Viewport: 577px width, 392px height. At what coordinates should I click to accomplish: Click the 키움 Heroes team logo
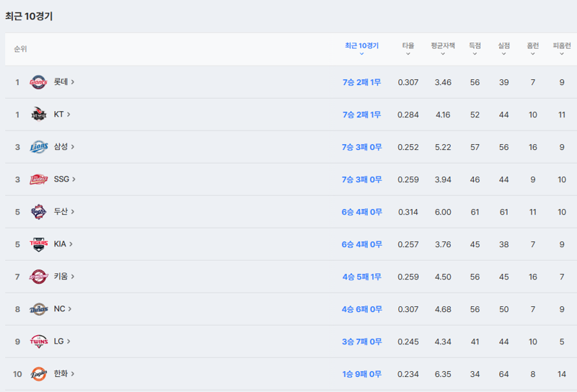click(x=38, y=277)
